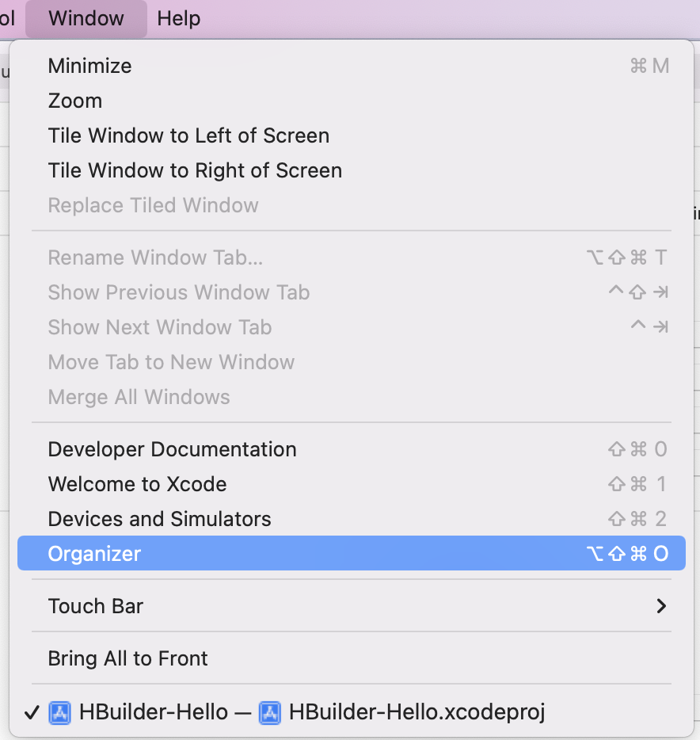The width and height of the screenshot is (700, 740).
Task: Click the Touch Bar submenu chevron arrow
Action: click(x=661, y=606)
